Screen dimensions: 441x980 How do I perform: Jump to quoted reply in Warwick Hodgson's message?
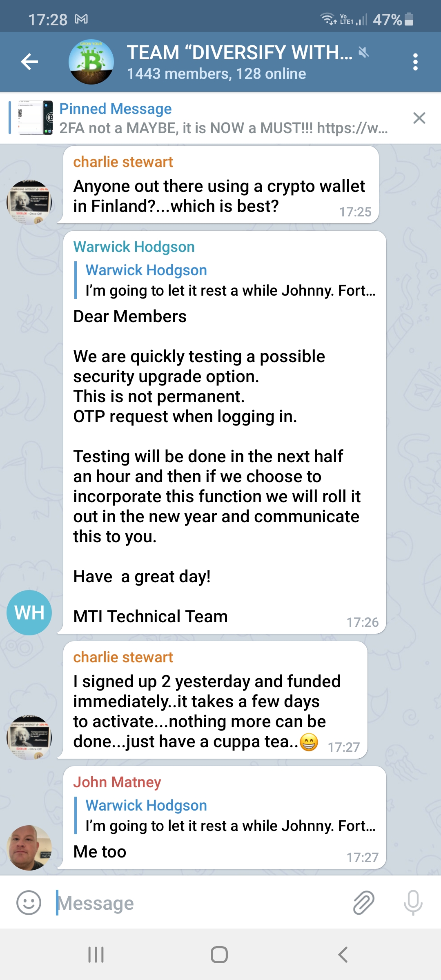[229, 281]
